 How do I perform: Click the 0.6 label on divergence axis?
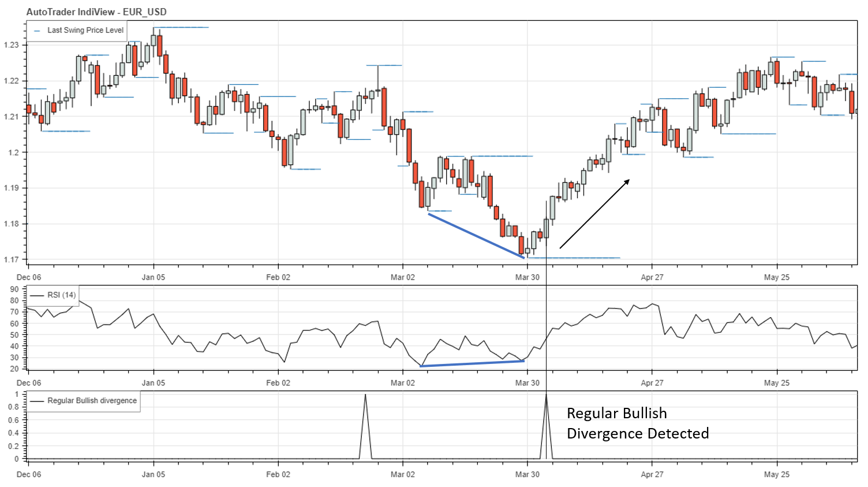13,420
